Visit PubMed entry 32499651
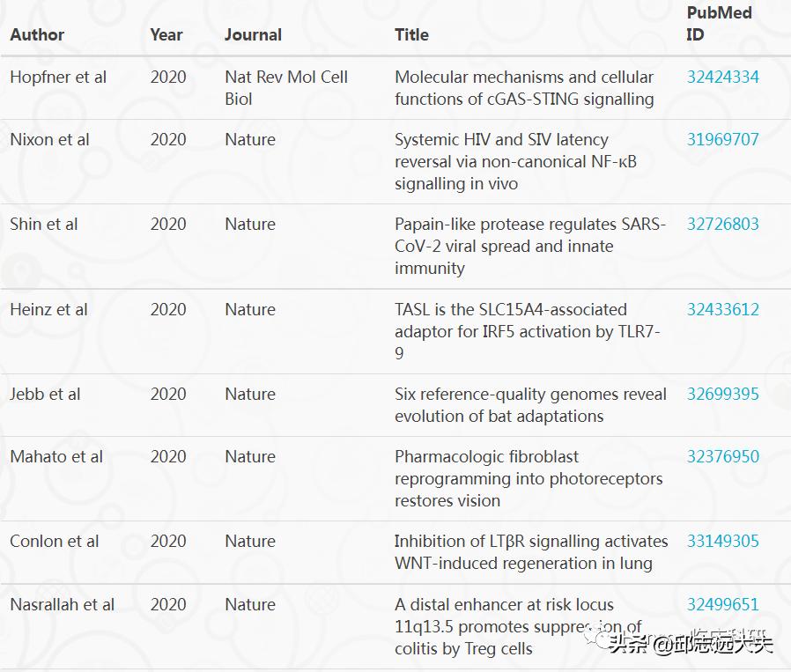The width and height of the screenshot is (791, 672). (x=722, y=604)
